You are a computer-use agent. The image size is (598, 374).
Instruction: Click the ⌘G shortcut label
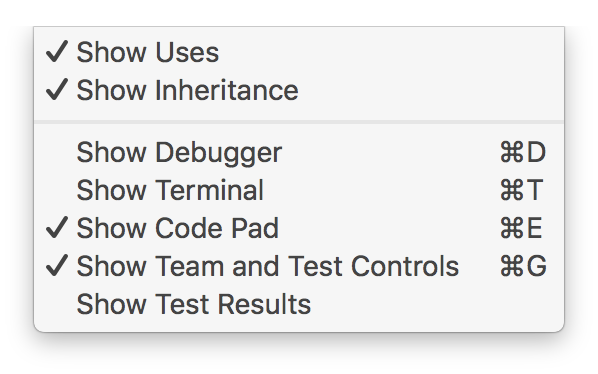pyautogui.click(x=523, y=266)
